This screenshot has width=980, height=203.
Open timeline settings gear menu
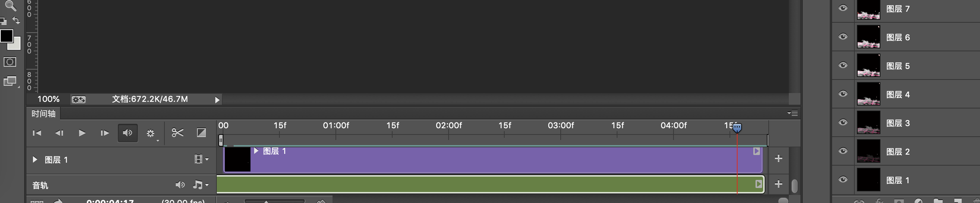pyautogui.click(x=151, y=133)
